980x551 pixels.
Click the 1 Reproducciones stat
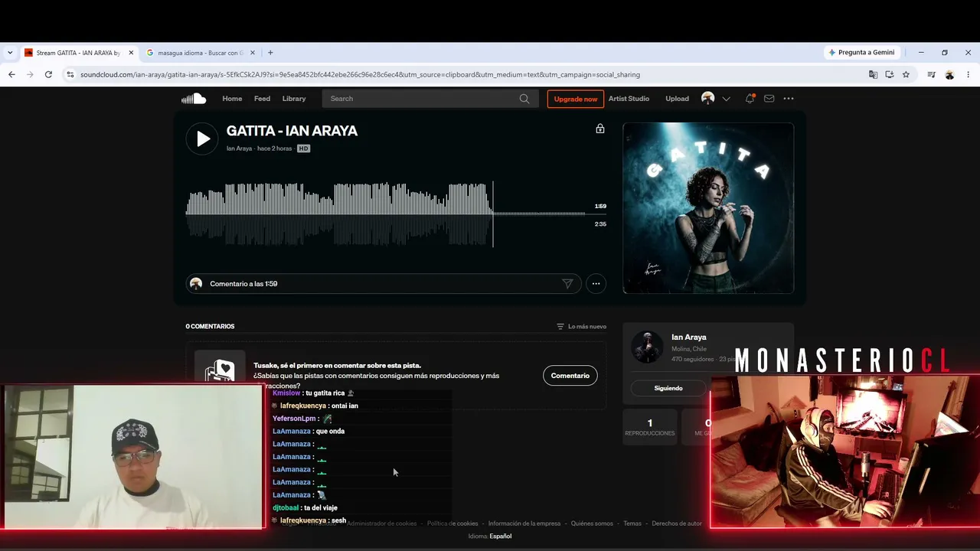pyautogui.click(x=650, y=427)
